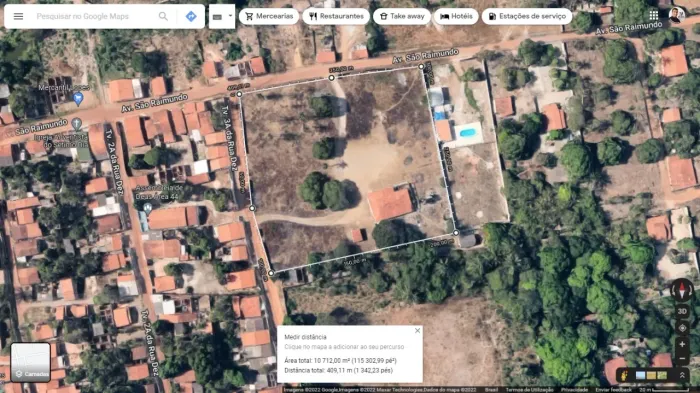Filter by Hotéis chip
Viewport: 700px width, 393px height.
tap(456, 17)
